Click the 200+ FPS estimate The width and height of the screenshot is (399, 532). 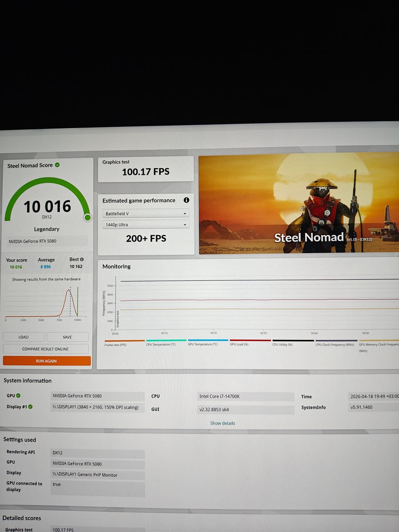click(x=146, y=238)
